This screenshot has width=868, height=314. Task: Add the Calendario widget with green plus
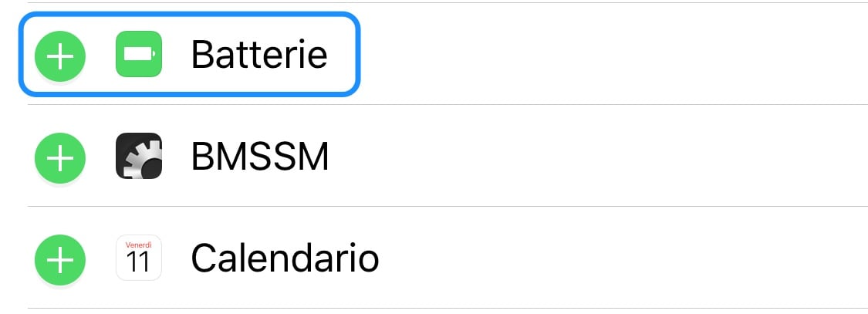(x=59, y=260)
